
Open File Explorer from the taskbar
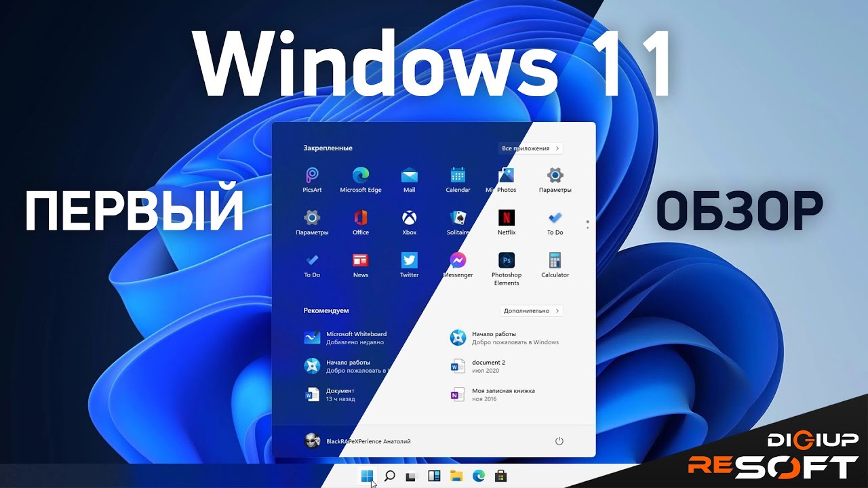click(x=456, y=476)
